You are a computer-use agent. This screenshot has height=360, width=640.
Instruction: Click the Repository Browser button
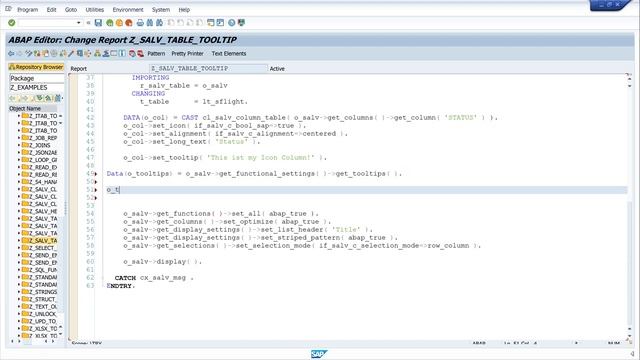coord(36,67)
